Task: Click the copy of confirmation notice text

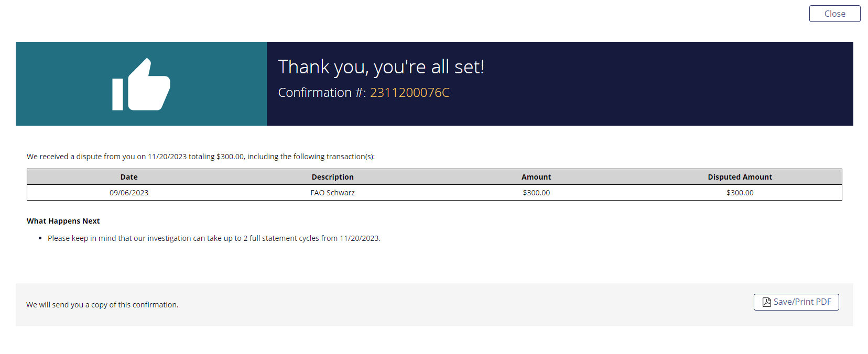Action: click(x=102, y=305)
